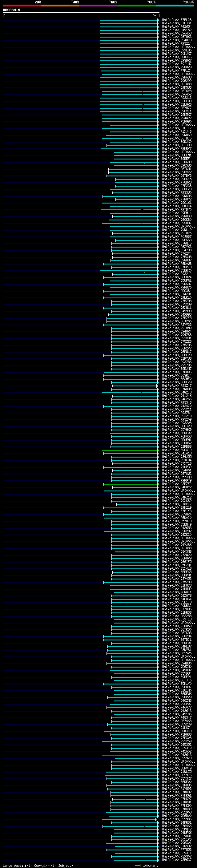Select the UniRef100_C7GS32 label
This screenshot has width=197, height=868.
(177, 846)
